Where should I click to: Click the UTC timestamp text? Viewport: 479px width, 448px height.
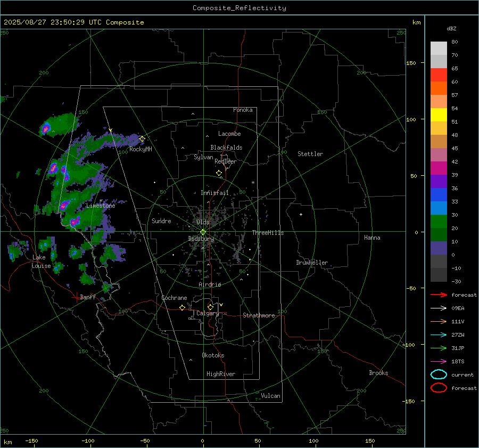click(73, 22)
